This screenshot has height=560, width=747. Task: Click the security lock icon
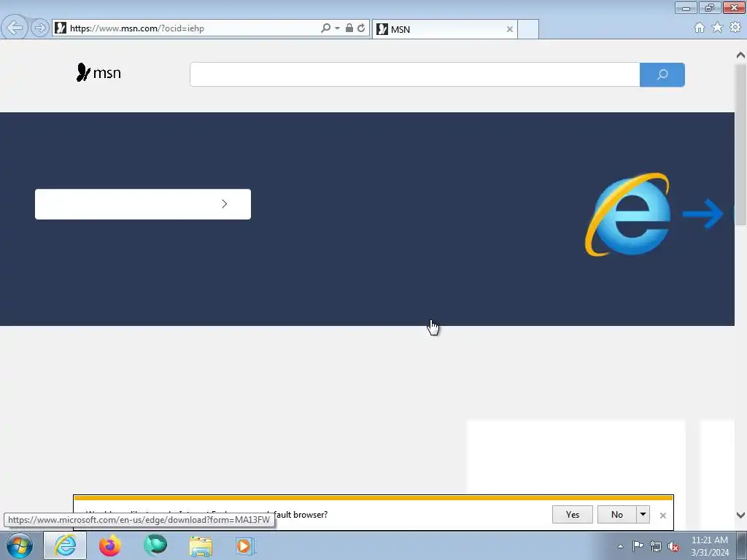point(349,28)
